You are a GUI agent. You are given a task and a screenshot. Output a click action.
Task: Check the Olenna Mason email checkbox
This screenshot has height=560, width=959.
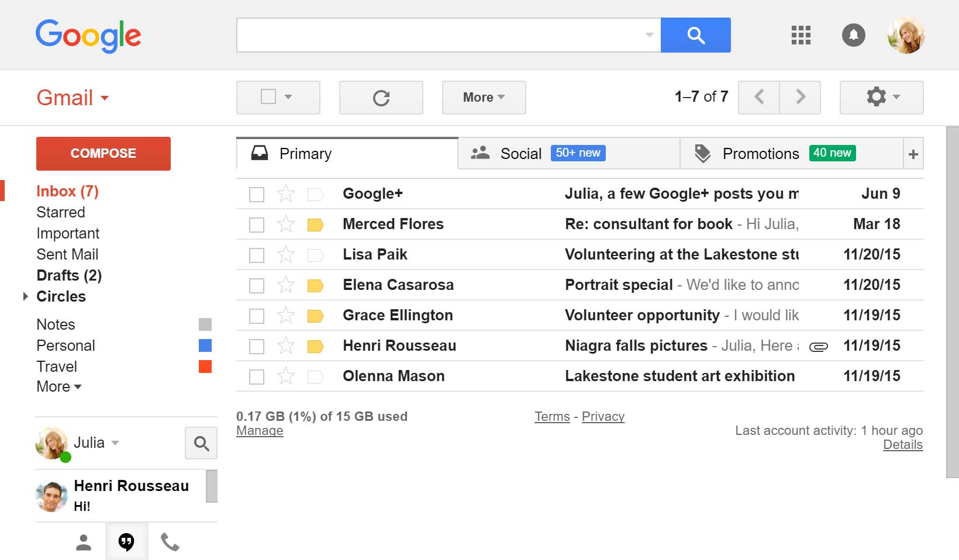click(257, 376)
